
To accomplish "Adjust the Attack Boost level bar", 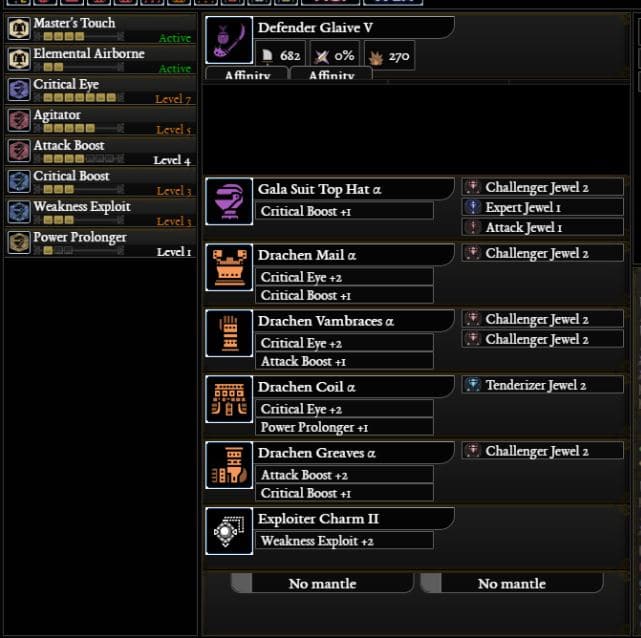I will tap(79, 159).
